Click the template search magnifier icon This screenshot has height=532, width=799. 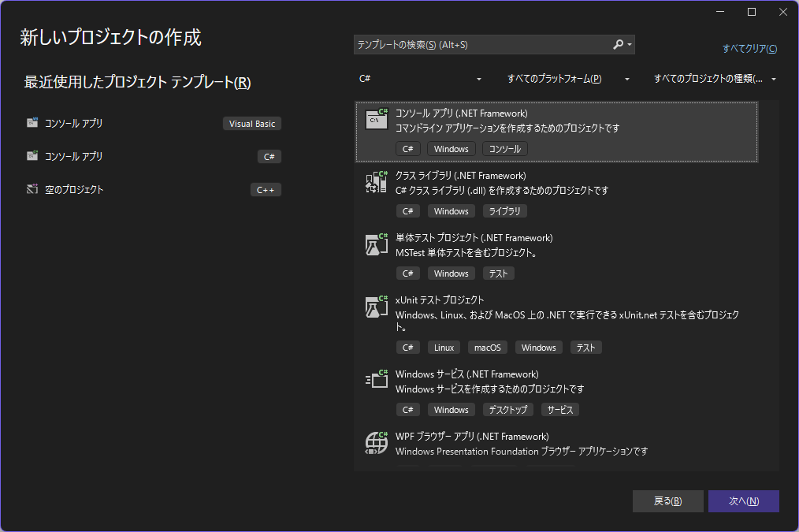coord(618,44)
